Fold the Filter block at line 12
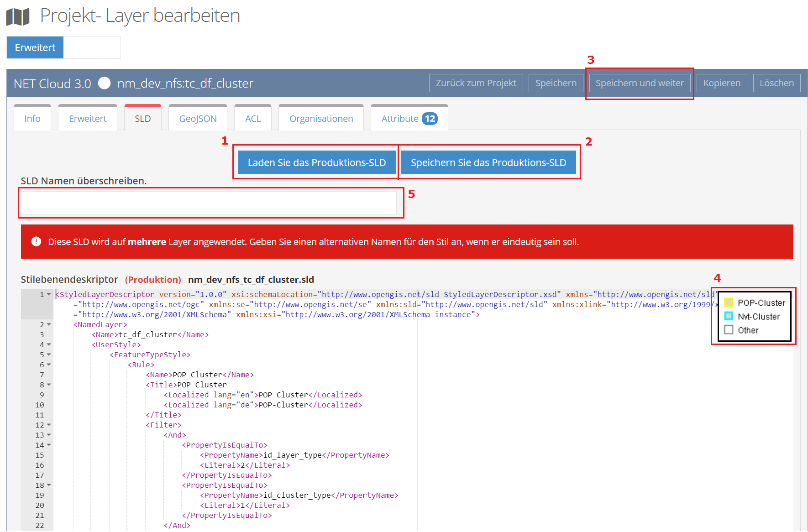Screen dimensions: 808x532 (x=49, y=425)
